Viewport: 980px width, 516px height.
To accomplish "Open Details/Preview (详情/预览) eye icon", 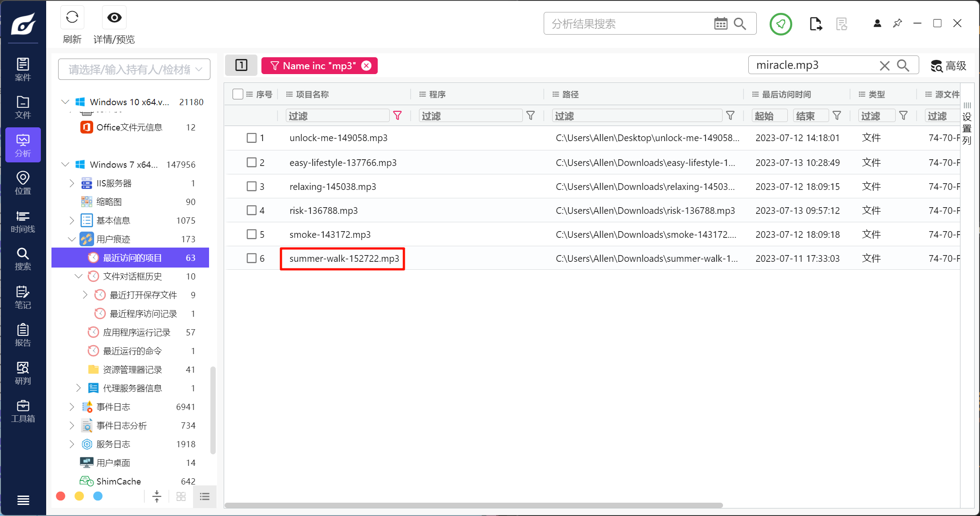I will (x=114, y=18).
